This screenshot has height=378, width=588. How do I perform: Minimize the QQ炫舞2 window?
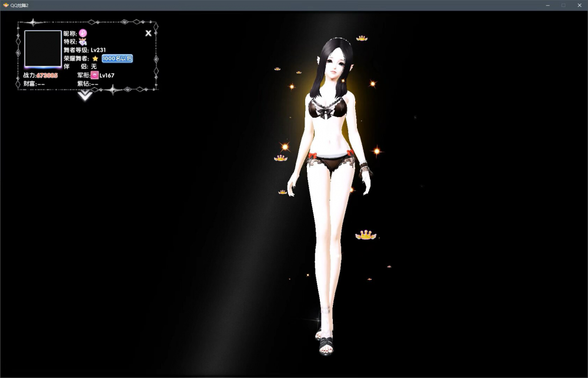pos(548,5)
